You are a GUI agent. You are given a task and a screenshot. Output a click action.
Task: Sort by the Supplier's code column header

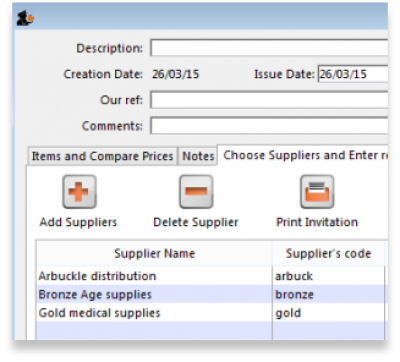(328, 253)
